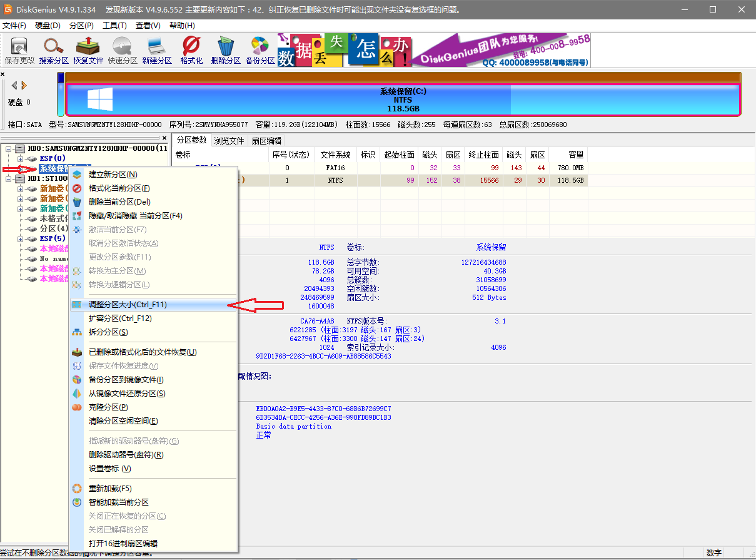Click the 格式化 toolbar icon
Screen dimensions: 756x560
point(191,50)
